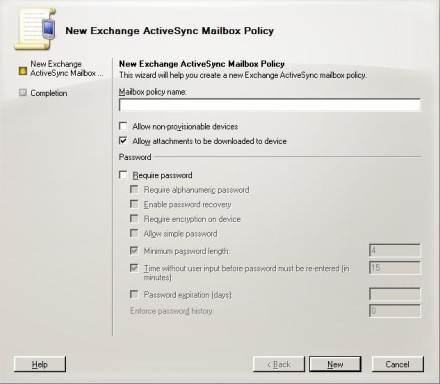Click the wizard title New Exchange ActiveSync Mailbox Policy
This screenshot has height=384, width=440.
pos(170,31)
